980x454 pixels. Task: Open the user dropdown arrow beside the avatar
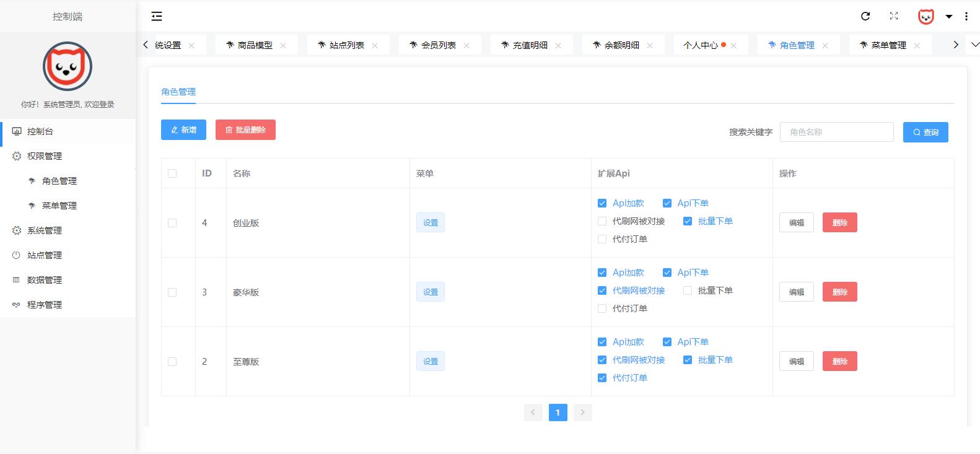(x=948, y=17)
